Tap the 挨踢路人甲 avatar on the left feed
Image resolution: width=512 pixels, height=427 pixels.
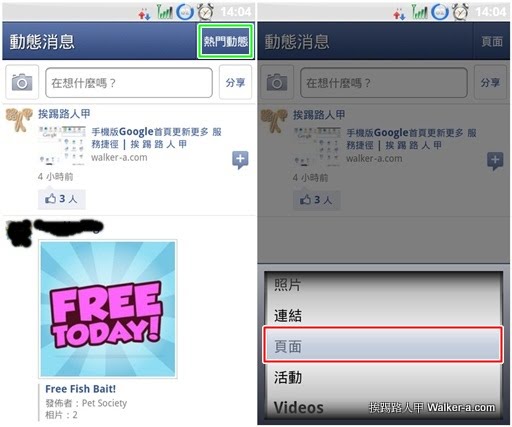click(19, 119)
